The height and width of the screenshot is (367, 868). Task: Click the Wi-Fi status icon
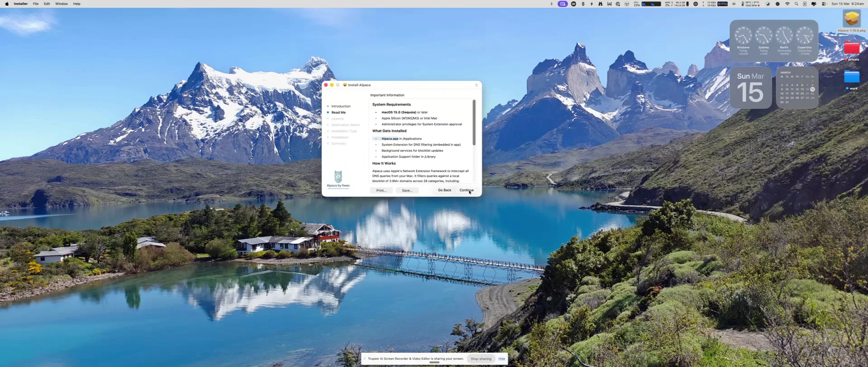click(787, 4)
